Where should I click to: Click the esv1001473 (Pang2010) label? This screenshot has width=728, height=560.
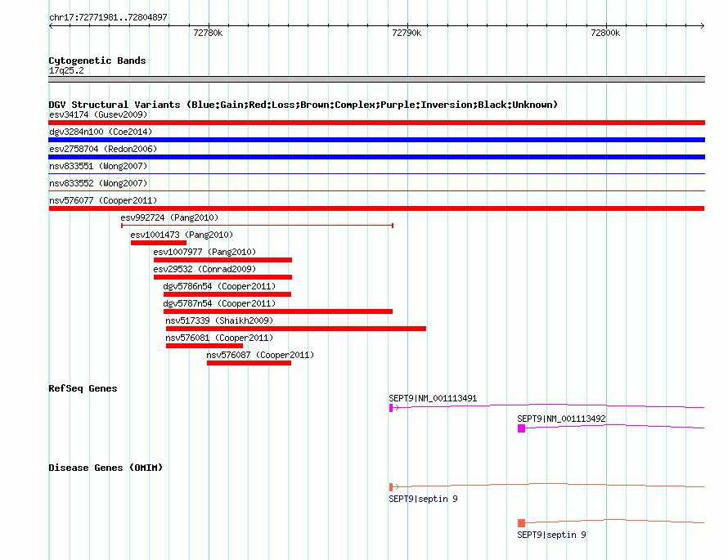click(x=182, y=235)
